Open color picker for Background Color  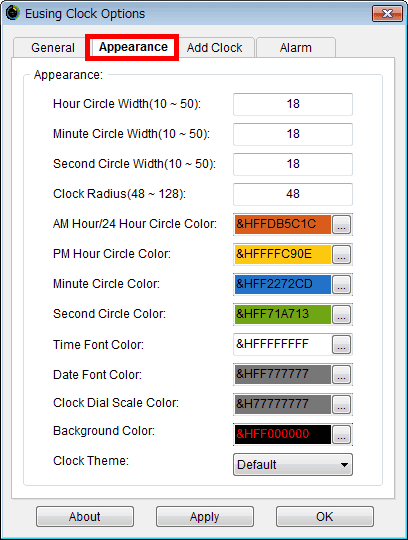341,434
